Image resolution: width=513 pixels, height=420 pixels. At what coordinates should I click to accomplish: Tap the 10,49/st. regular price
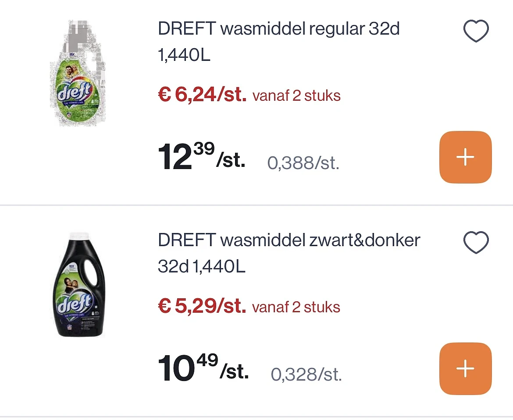(x=203, y=368)
